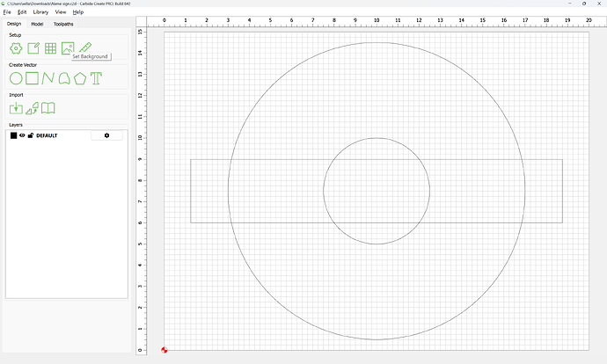Click DEFAULT layer black color swatch
The image size is (607, 364).
point(13,135)
